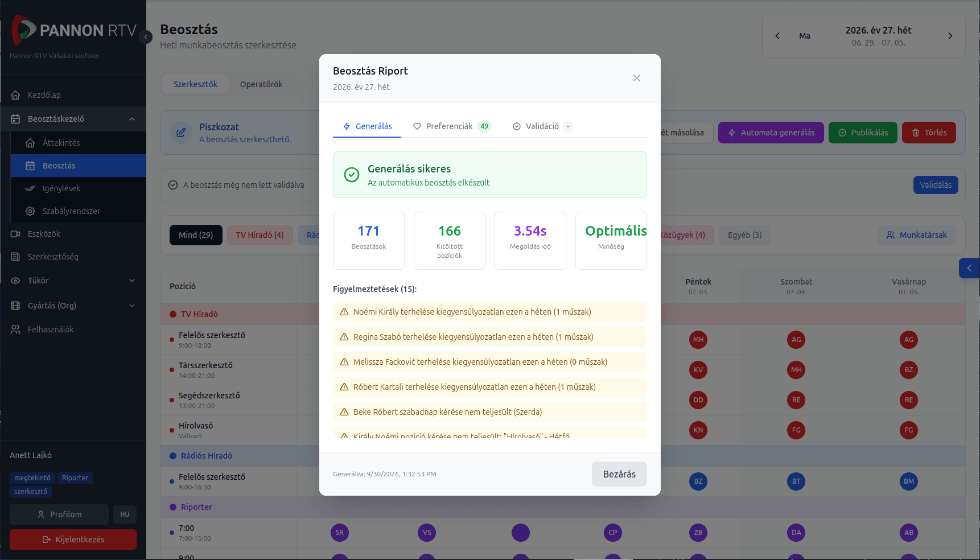The width and height of the screenshot is (980, 560).
Task: Click MH avatar in Péntek Felelős szerkesztő
Action: tap(698, 340)
